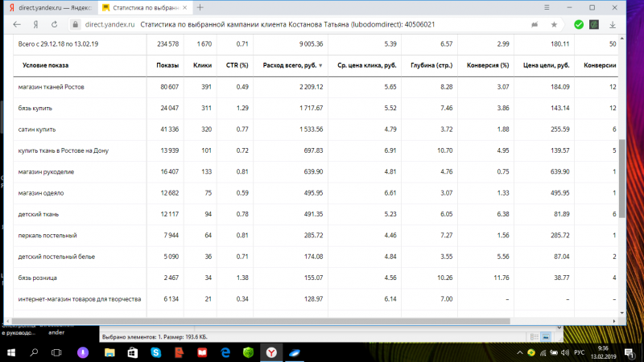Switch input language РУС indicator

point(579,352)
